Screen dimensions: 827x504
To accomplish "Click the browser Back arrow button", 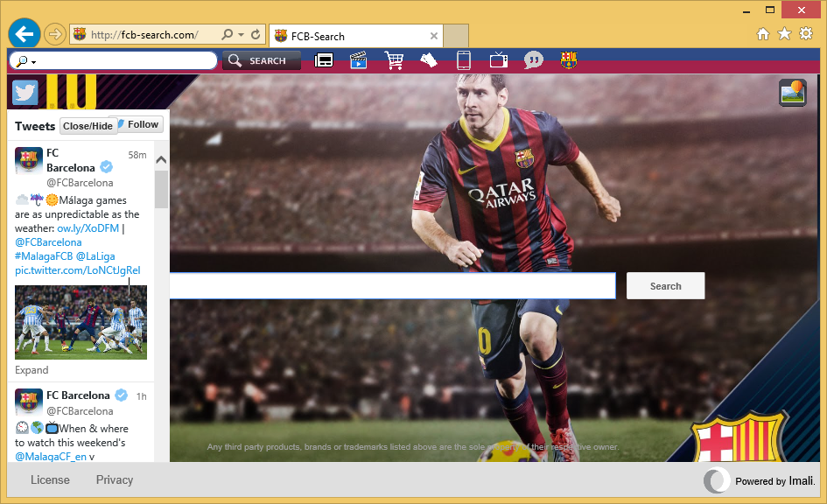I will 25,34.
